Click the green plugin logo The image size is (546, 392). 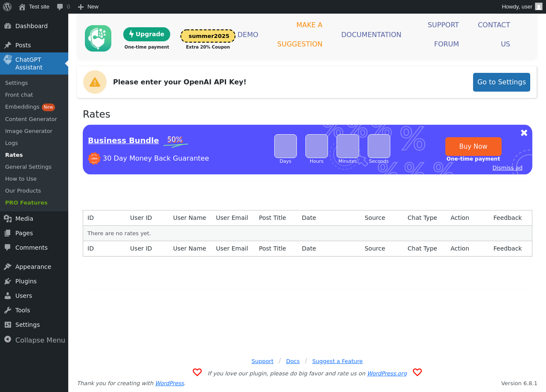coord(98,38)
